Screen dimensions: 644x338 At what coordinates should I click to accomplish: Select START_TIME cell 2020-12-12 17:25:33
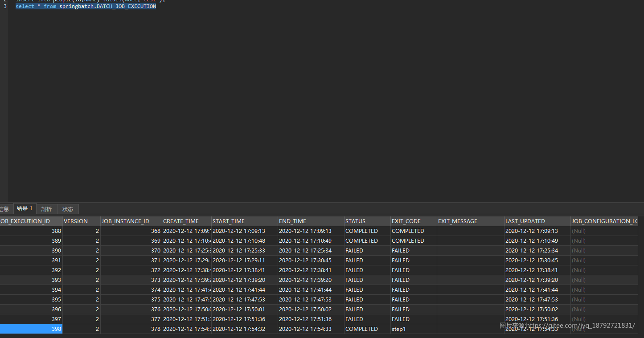(x=245, y=251)
